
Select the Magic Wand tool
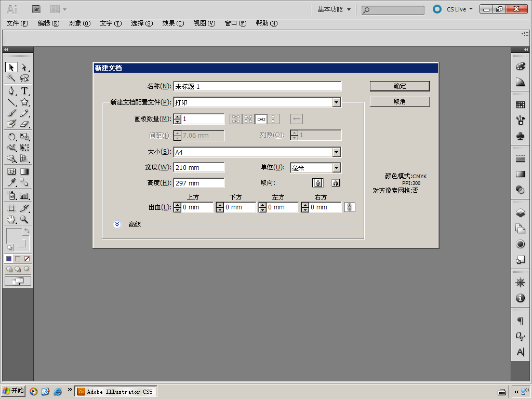[x=11, y=78]
